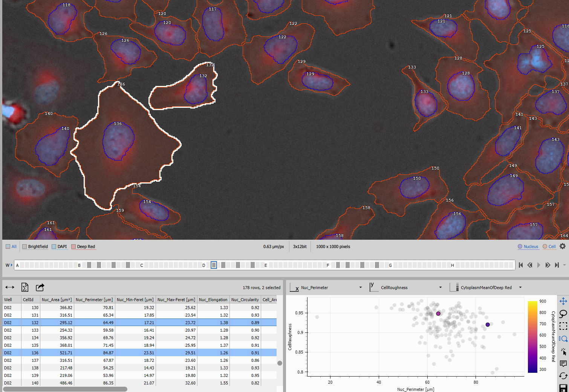Choose the pan/move tool in plot
This screenshot has width=569, height=392.
563,301
